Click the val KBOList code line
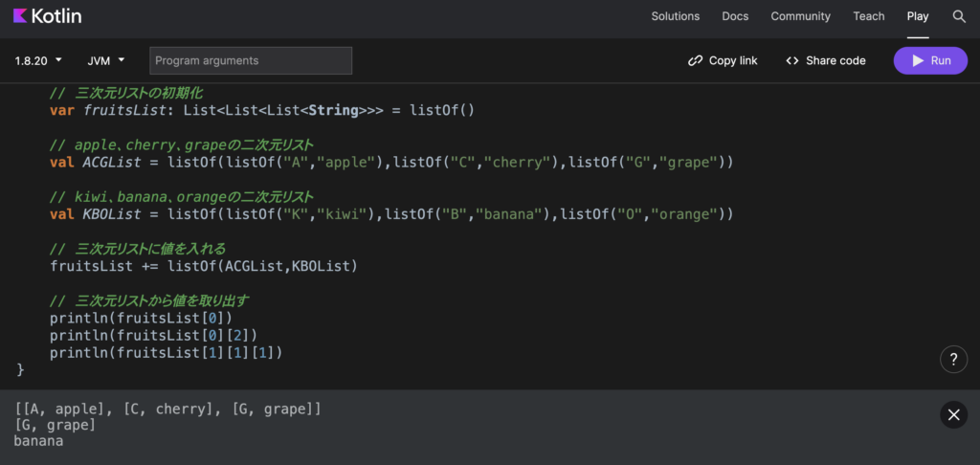 [391, 214]
